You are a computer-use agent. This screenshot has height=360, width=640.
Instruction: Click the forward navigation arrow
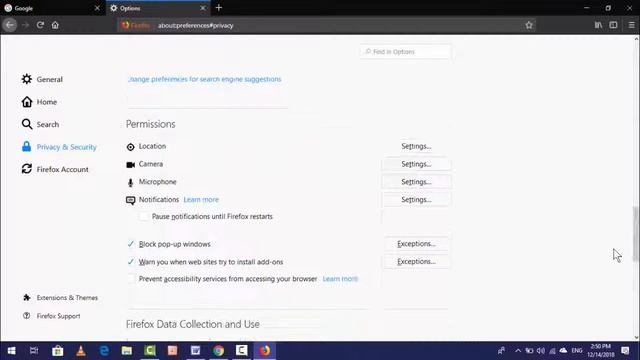[25, 25]
